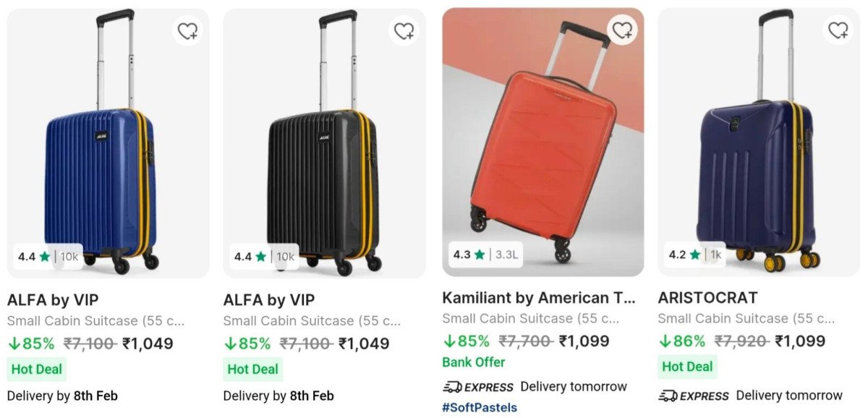Tap the heart on the Kamiliant suitcase
Screen dimensions: 868x418
click(x=622, y=30)
